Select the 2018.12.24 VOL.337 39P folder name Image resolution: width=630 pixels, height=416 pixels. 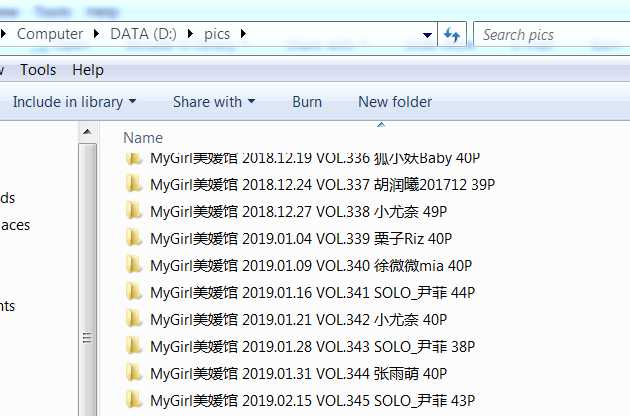[x=323, y=185]
